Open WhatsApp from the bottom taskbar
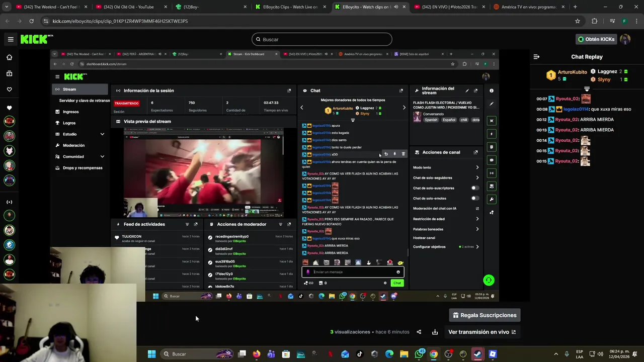Screen dimensions: 644x362 click(x=419, y=354)
